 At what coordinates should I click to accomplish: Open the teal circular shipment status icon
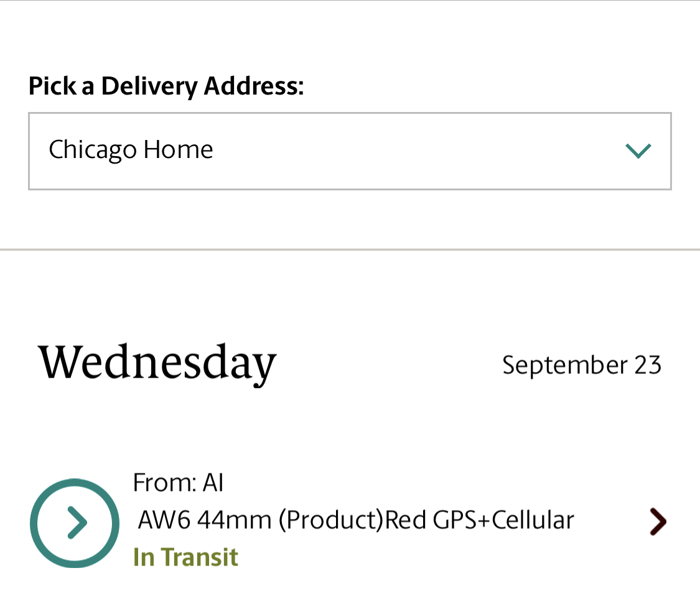pyautogui.click(x=75, y=523)
